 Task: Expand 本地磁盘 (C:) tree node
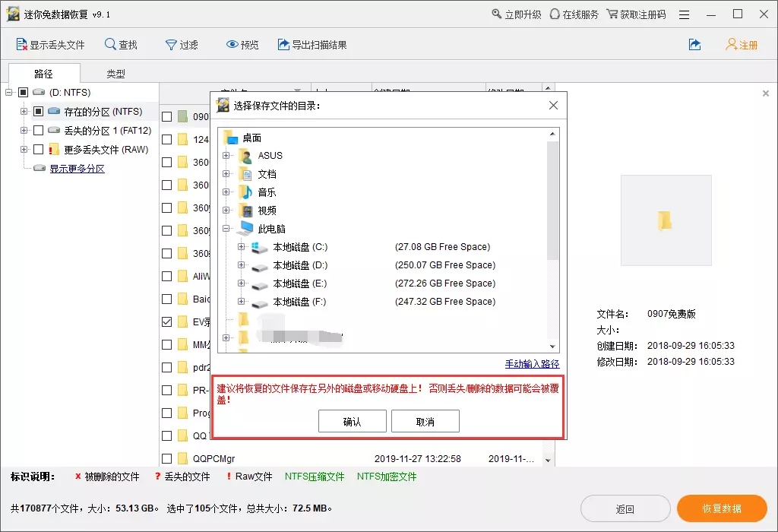pos(242,247)
